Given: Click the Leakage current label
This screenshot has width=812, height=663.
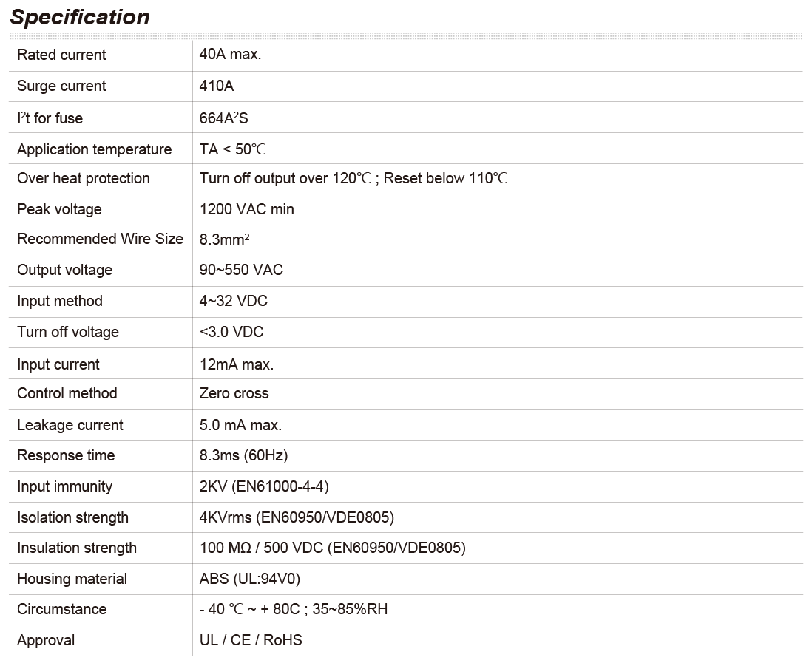Looking at the screenshot, I should [x=70, y=425].
